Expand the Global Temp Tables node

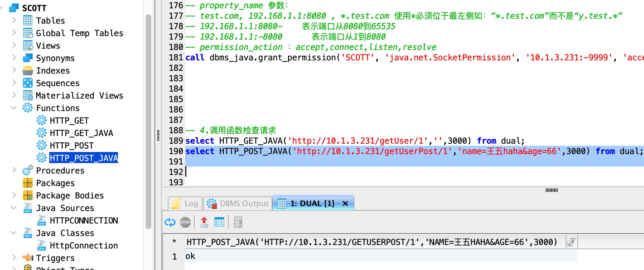pos(14,33)
